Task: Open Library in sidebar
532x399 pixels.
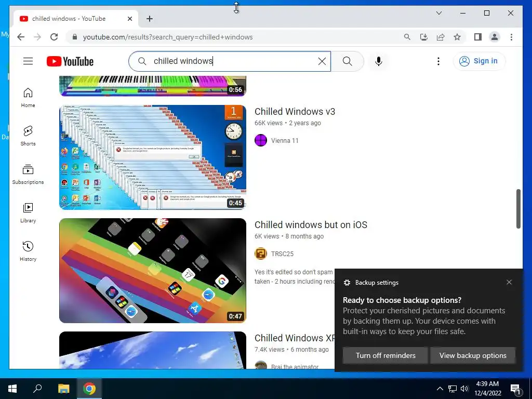Action: (x=28, y=212)
